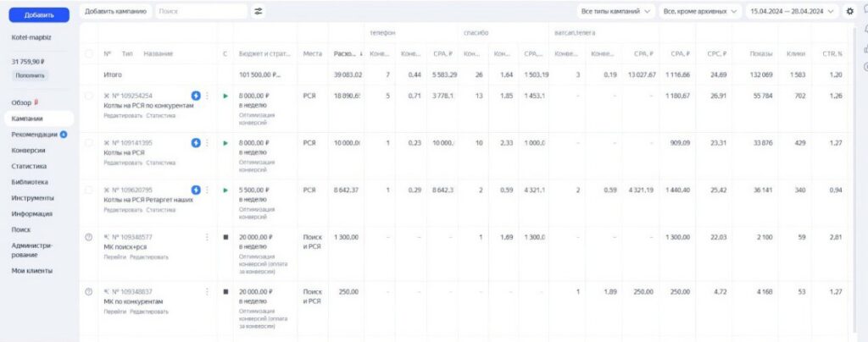Tick the select-all checkbox in table header
The width and height of the screenshot is (868, 342).
pos(89,54)
